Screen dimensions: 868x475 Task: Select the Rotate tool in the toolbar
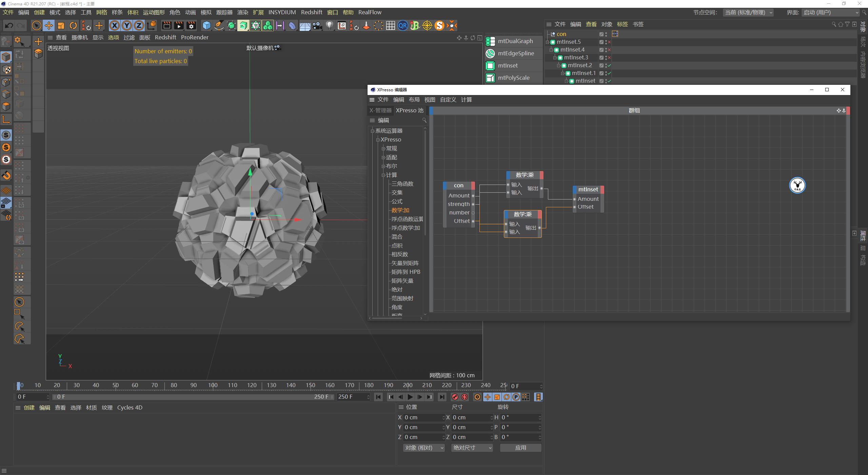coord(73,25)
